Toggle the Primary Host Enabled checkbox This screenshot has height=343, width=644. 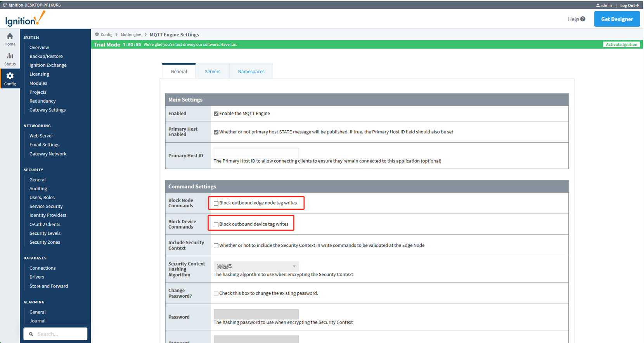click(216, 132)
